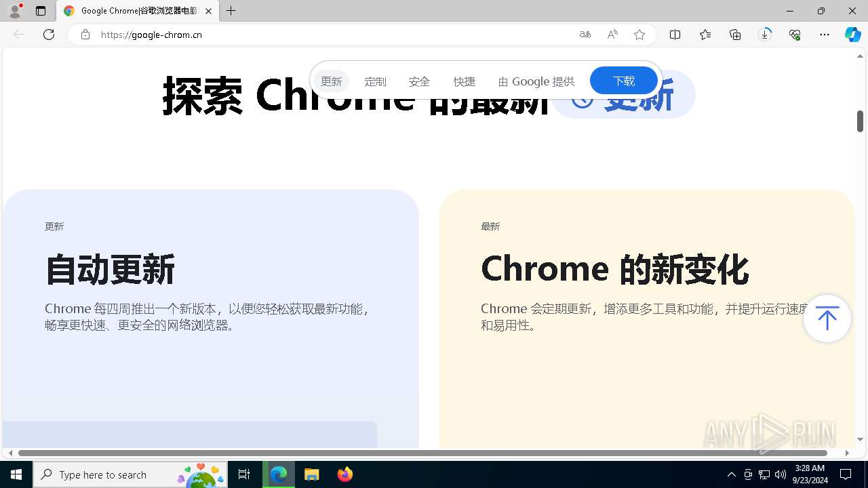Image resolution: width=868 pixels, height=488 pixels.
Task: Refresh the current page
Action: [x=49, y=35]
